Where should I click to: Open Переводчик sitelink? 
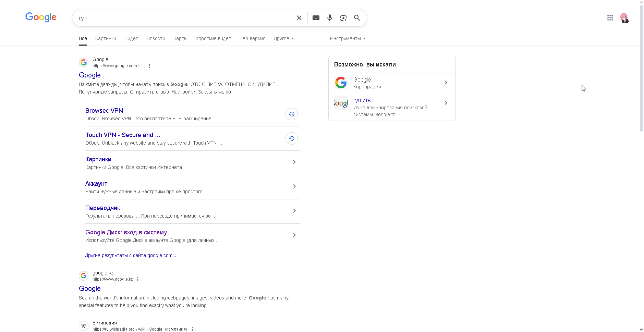103,208
